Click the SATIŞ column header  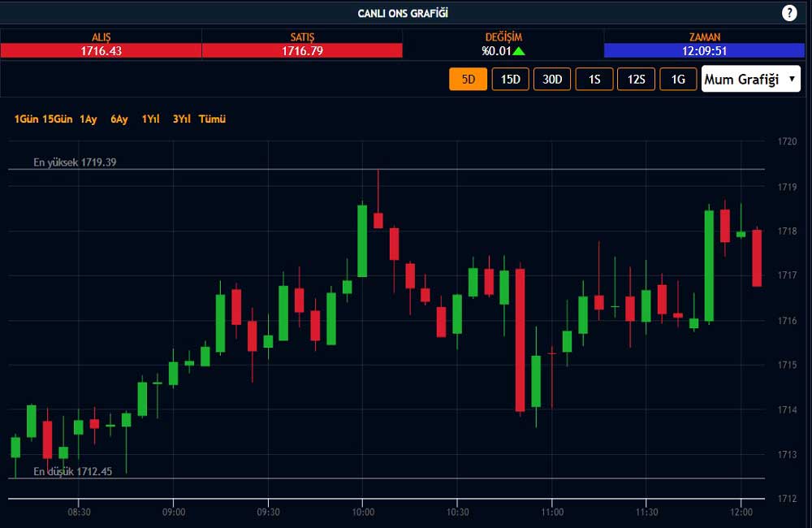pos(302,37)
